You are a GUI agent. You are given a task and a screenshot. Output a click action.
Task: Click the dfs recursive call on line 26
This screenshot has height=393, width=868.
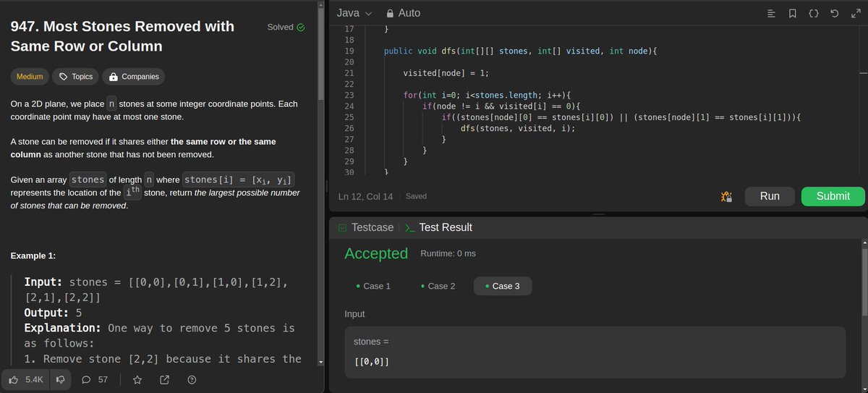tap(518, 128)
